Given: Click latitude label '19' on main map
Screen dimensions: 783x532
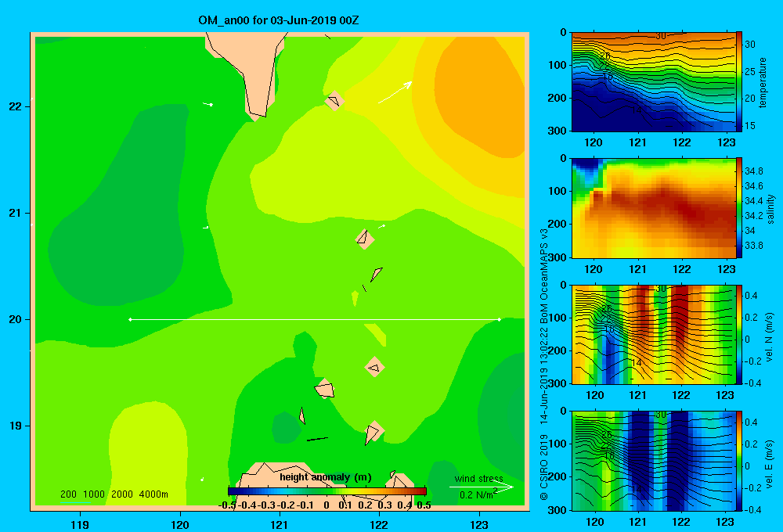Looking at the screenshot, I should tap(16, 426).
